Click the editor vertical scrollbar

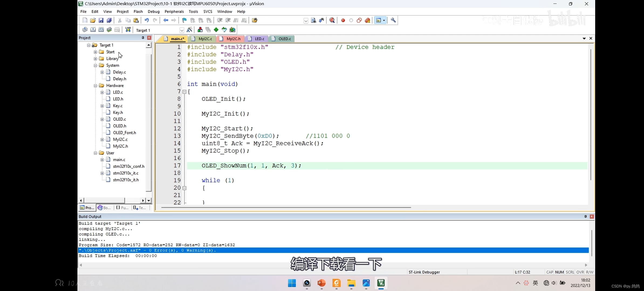591,115
